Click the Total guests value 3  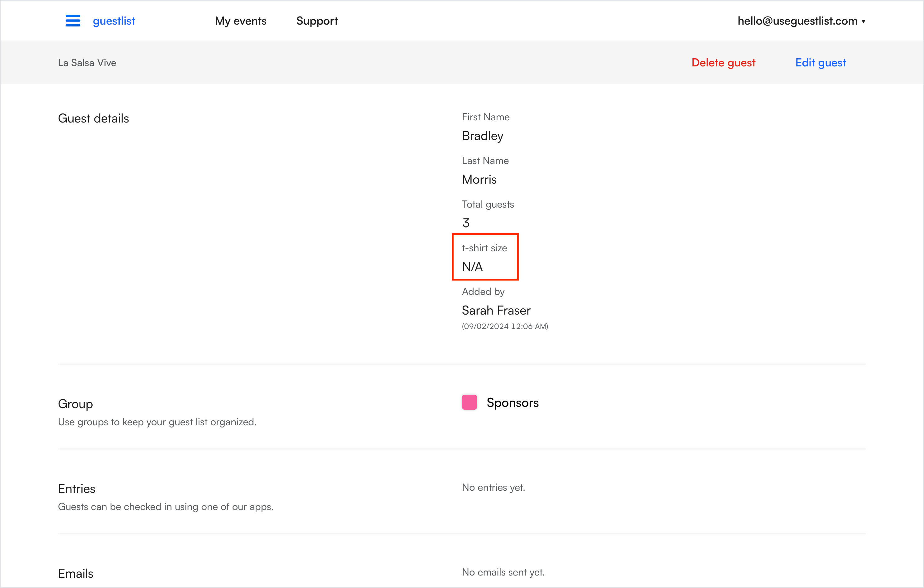tap(466, 223)
